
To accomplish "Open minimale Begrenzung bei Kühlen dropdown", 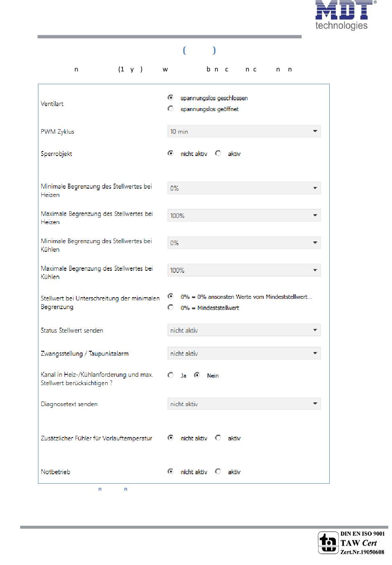I will (x=244, y=243).
